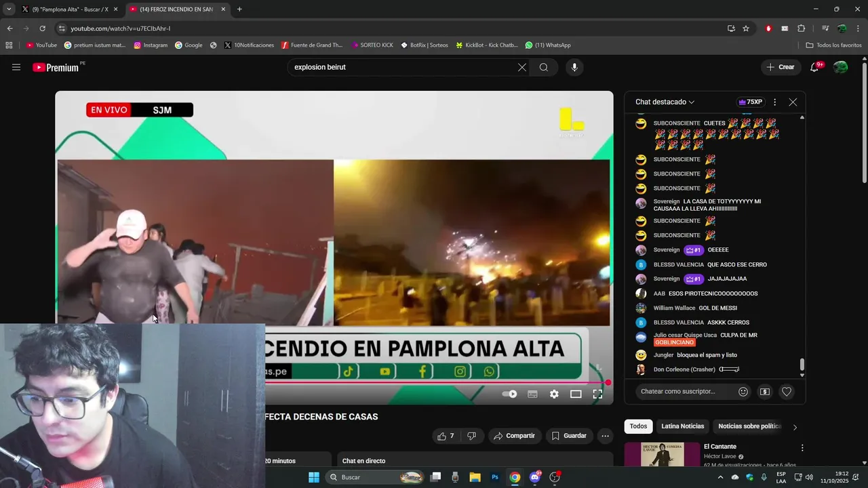Open the 75XP channel points badge

(750, 102)
